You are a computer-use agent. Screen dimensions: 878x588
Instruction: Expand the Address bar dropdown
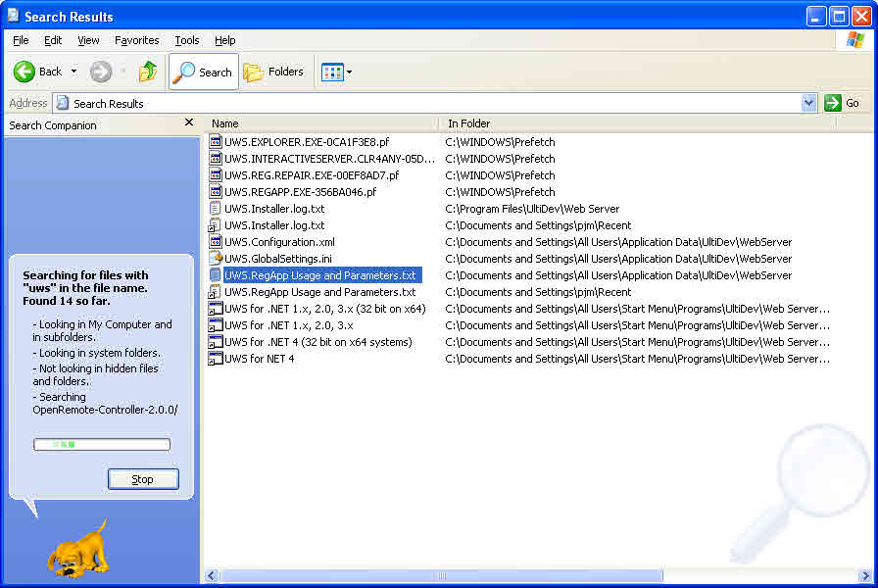pyautogui.click(x=808, y=103)
